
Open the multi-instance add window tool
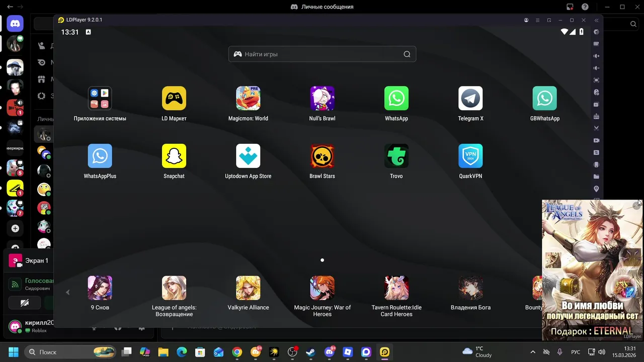tap(596, 104)
